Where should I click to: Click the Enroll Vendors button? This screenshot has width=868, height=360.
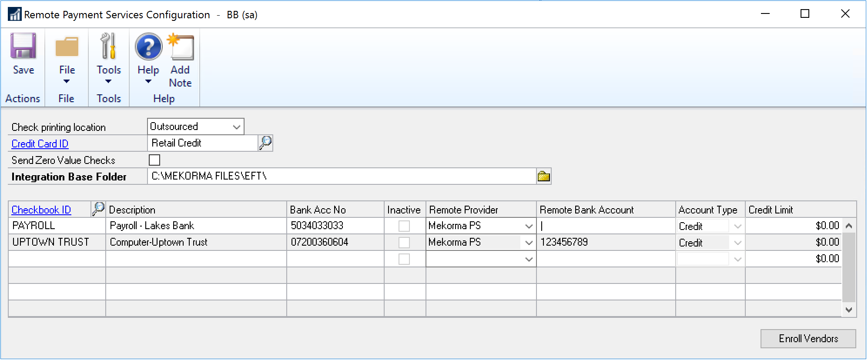click(x=808, y=339)
